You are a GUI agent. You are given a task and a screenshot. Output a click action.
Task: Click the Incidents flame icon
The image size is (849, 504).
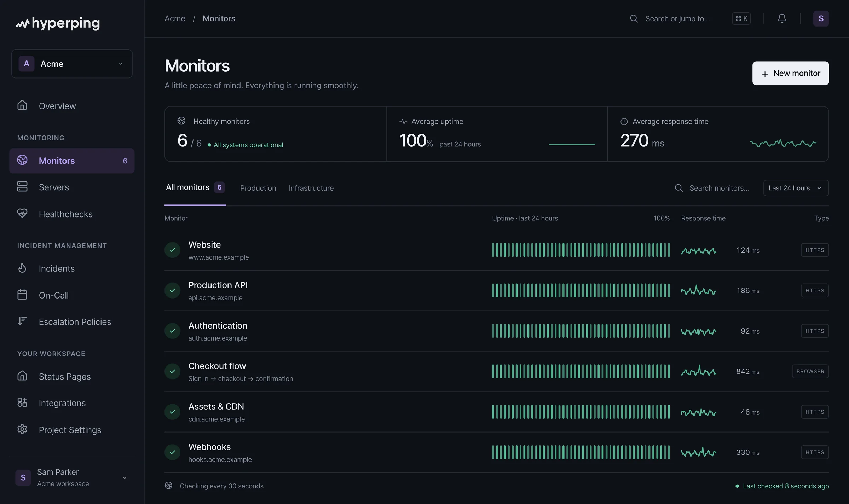pos(22,268)
